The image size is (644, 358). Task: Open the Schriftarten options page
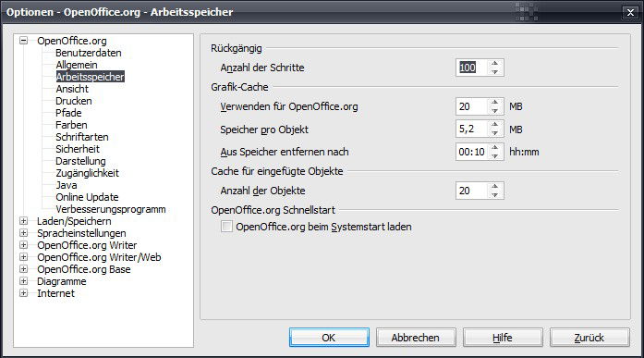click(82, 137)
